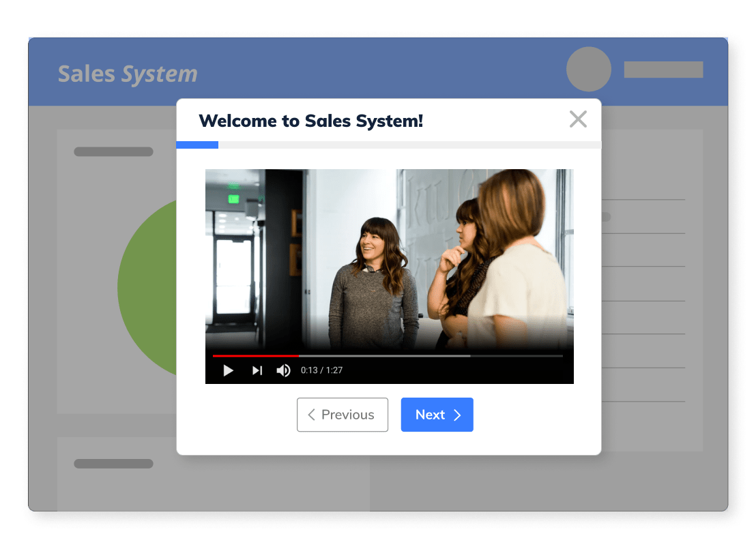Play the welcome video

(x=229, y=370)
